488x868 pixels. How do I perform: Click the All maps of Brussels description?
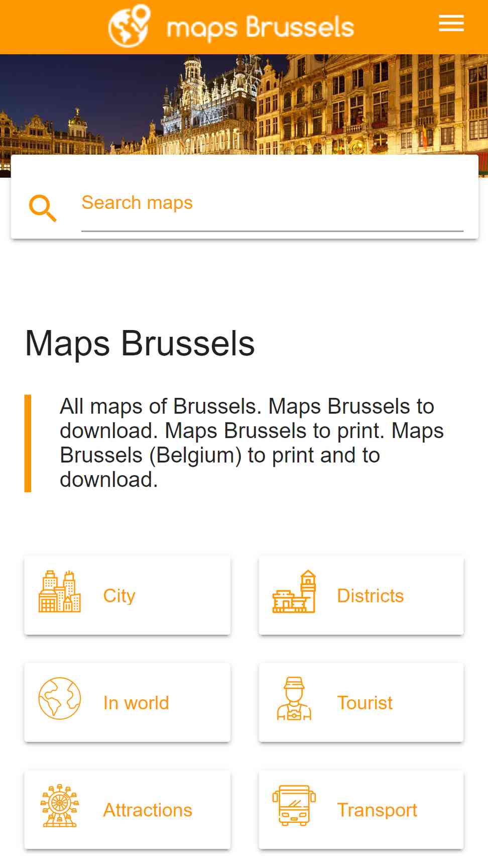point(252,443)
